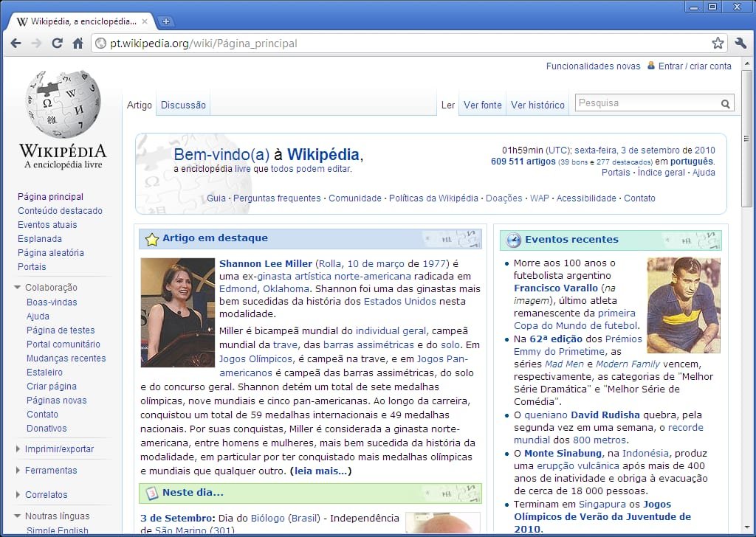Open Shannon Lee Miller article link
Viewport: 756px width, 537px height.
coord(266,263)
